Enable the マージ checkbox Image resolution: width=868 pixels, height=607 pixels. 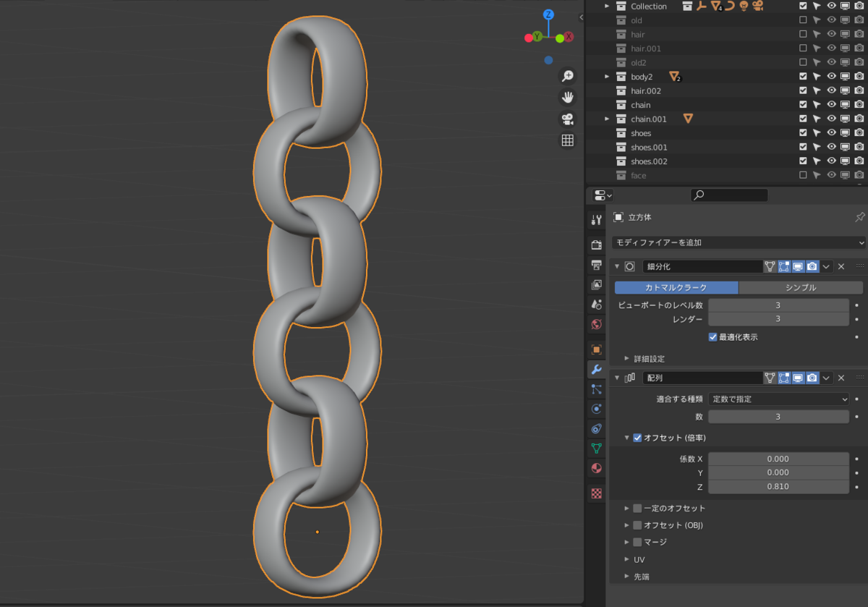(x=637, y=542)
